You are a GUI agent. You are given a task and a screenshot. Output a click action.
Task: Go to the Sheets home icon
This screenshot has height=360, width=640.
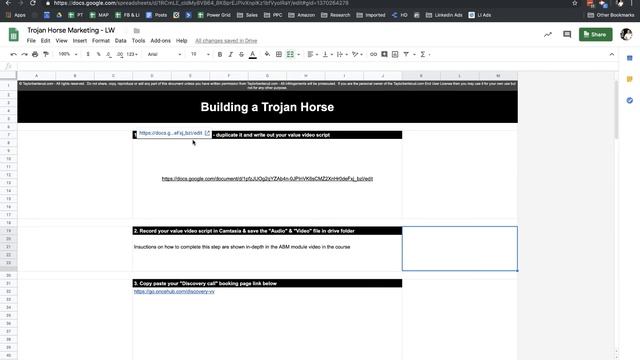(x=13, y=35)
